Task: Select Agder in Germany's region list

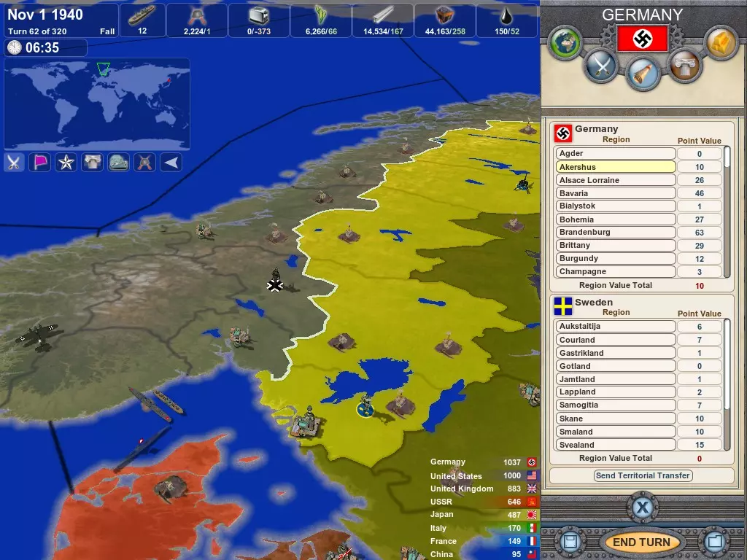Action: 615,153
